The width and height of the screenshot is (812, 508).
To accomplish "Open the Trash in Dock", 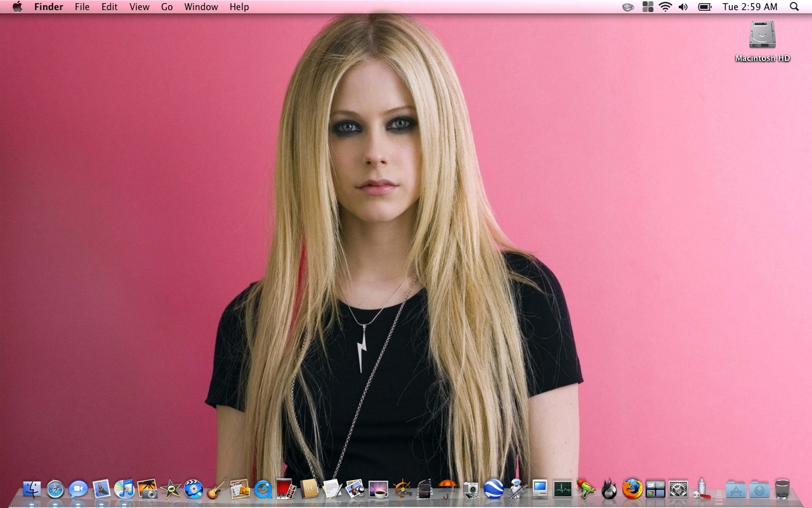I will (x=782, y=489).
